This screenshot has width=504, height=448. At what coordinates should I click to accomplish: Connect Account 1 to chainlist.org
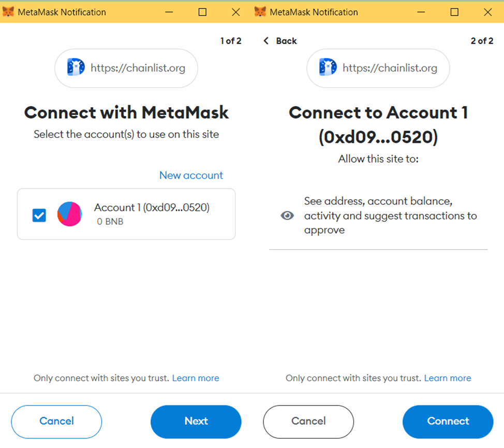click(448, 421)
